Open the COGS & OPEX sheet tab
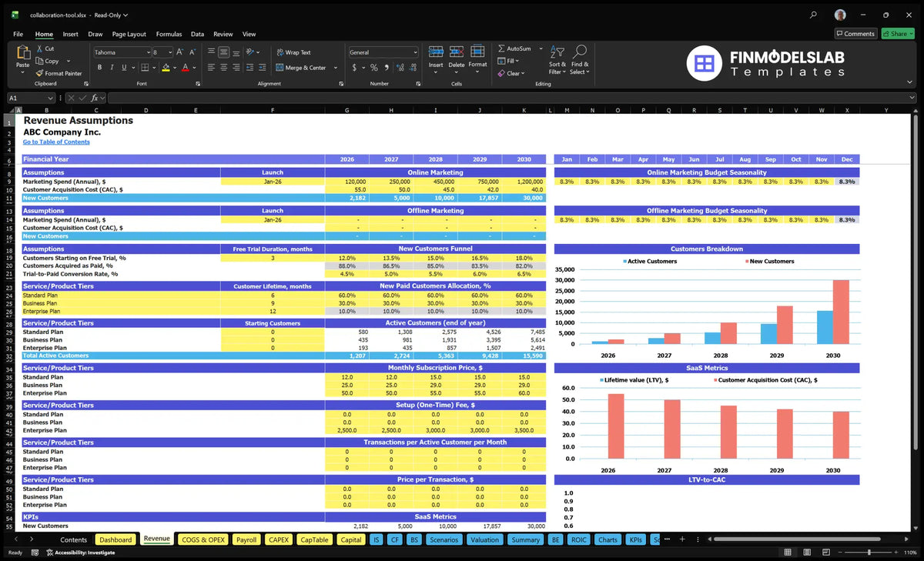The height and width of the screenshot is (561, 924). pyautogui.click(x=203, y=539)
